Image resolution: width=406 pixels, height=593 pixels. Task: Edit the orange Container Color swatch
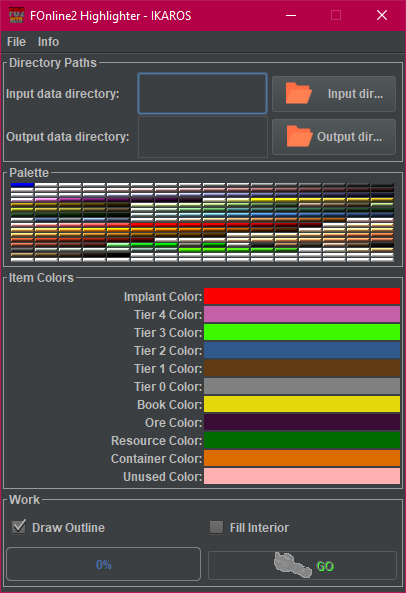pyautogui.click(x=302, y=458)
